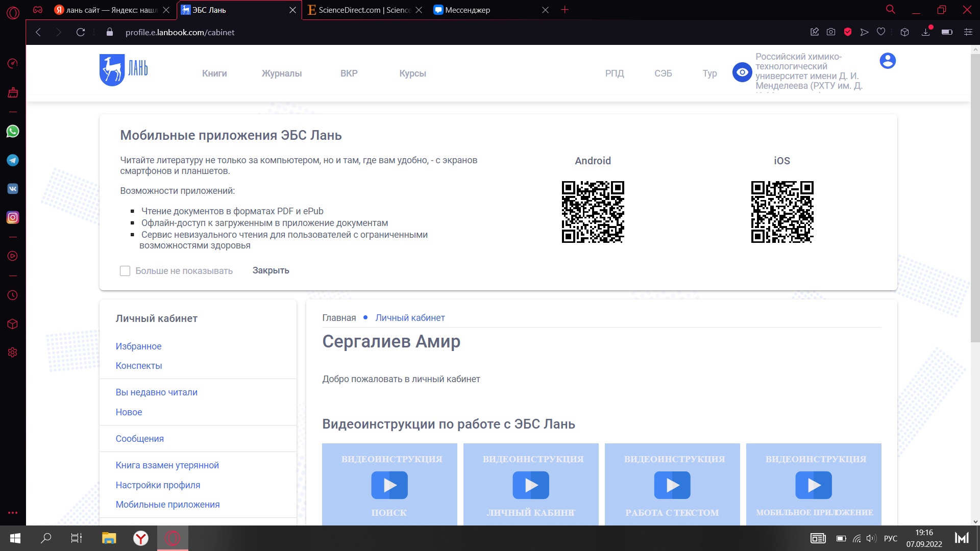Click the iOS QR code
Image resolution: width=980 pixels, height=551 pixels.
tap(782, 212)
